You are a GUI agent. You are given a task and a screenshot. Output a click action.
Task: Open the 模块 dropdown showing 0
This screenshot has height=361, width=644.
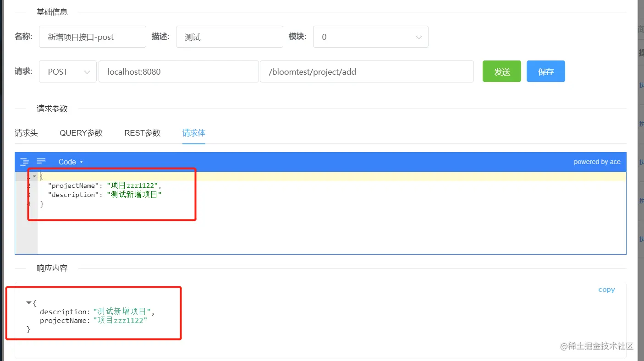[371, 37]
